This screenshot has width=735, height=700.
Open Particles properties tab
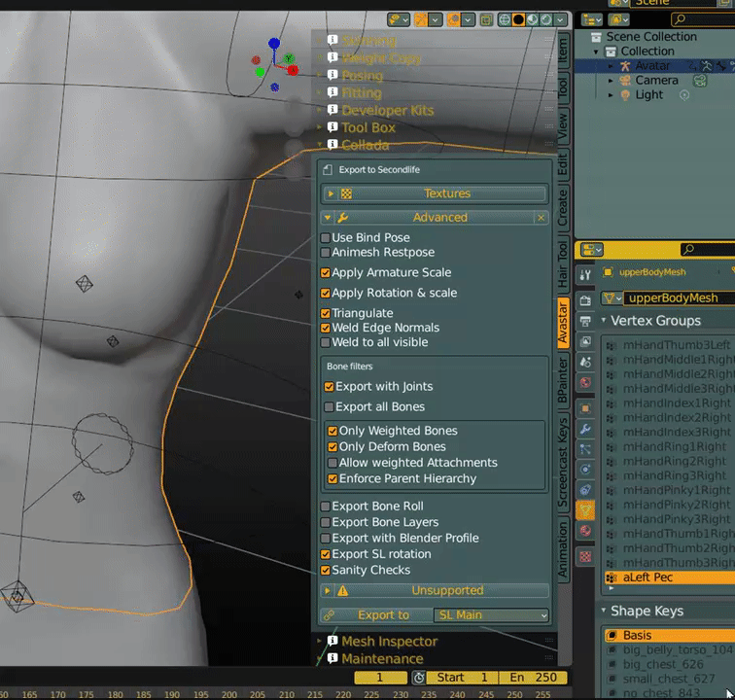pos(585,449)
